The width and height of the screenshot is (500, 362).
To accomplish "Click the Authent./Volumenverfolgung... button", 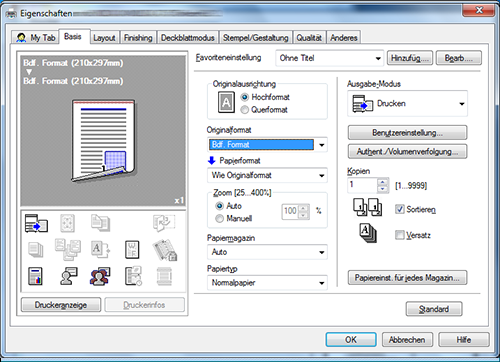I will [408, 151].
